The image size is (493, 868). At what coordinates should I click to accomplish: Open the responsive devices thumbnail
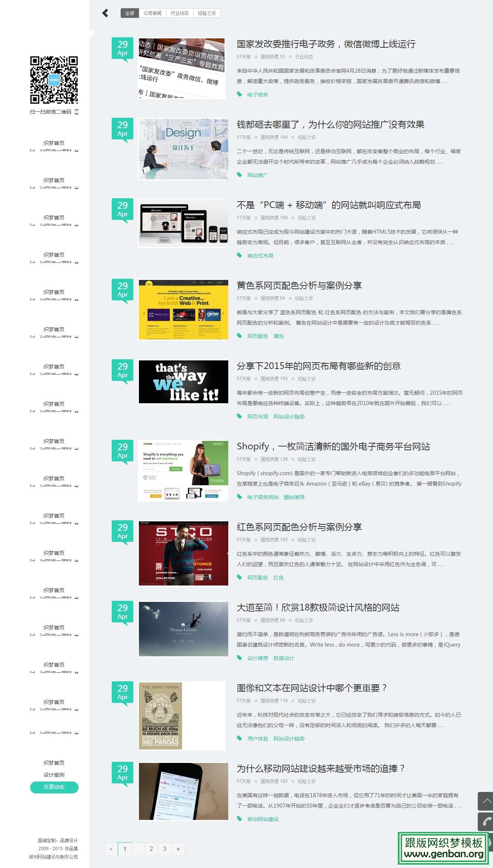[183, 223]
